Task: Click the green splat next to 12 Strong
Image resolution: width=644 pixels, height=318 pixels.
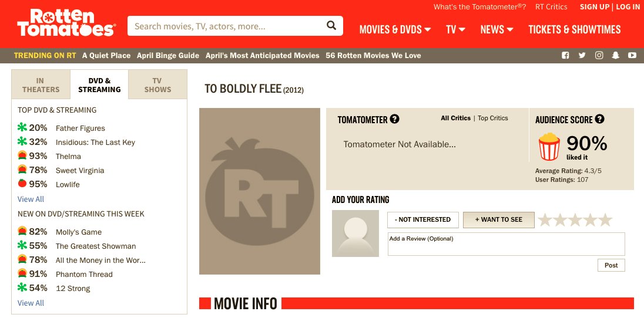Action: pyautogui.click(x=22, y=287)
